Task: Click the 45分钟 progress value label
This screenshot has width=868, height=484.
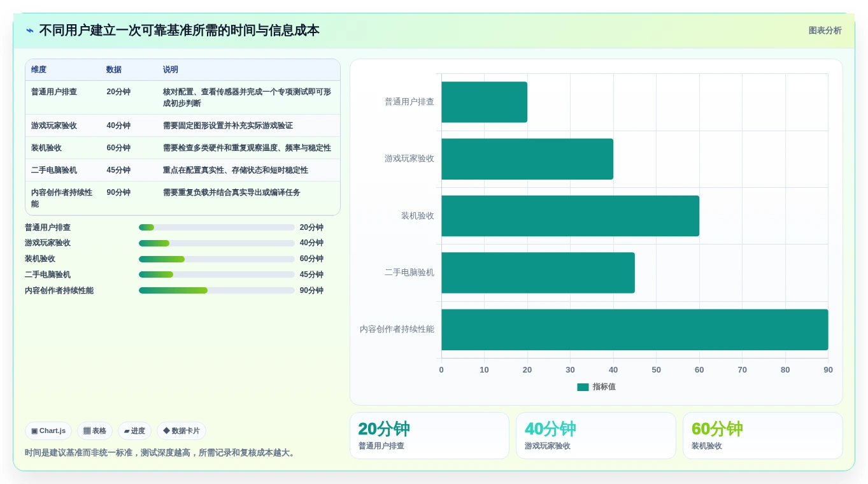Action: click(x=311, y=274)
